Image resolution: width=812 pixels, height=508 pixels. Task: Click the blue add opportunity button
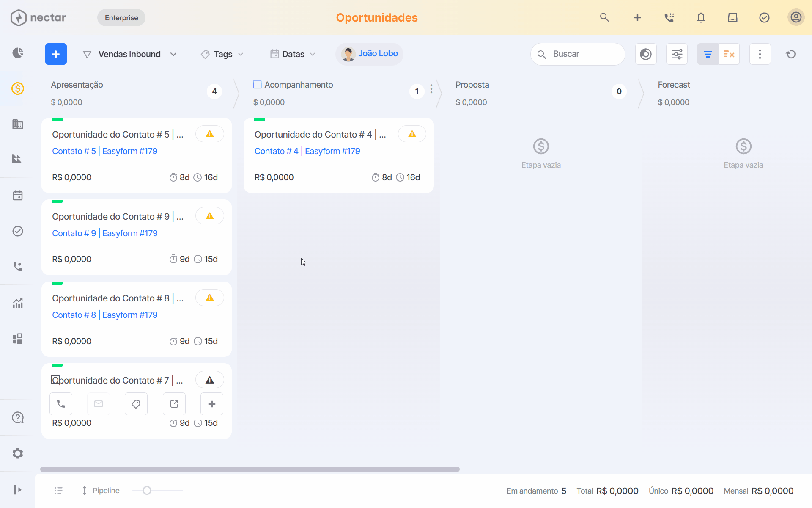tap(56, 54)
